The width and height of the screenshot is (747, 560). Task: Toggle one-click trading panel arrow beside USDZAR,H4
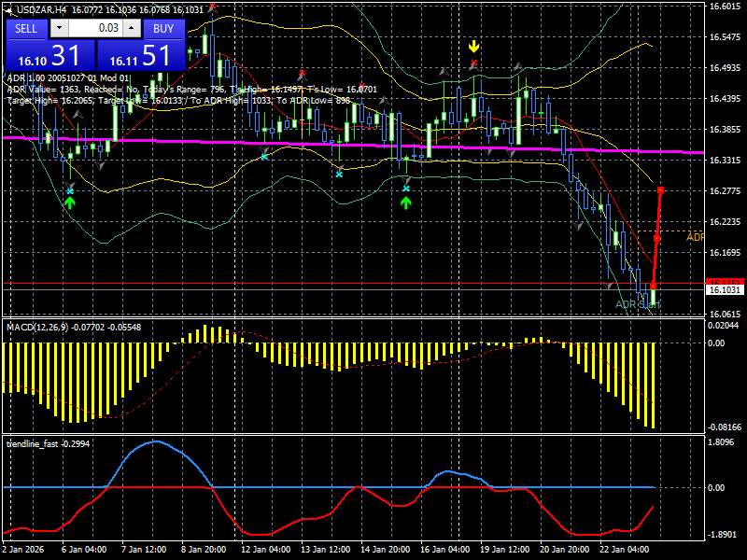pyautogui.click(x=10, y=9)
